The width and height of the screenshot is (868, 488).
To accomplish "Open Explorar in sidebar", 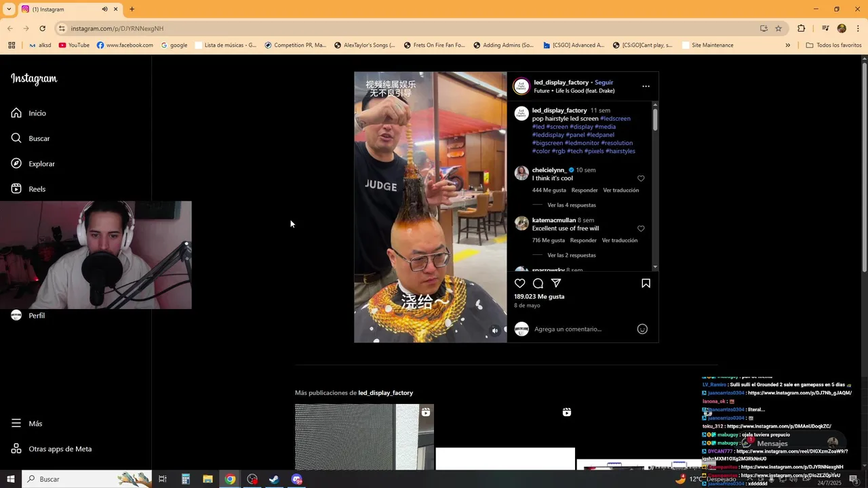I will click(x=33, y=163).
